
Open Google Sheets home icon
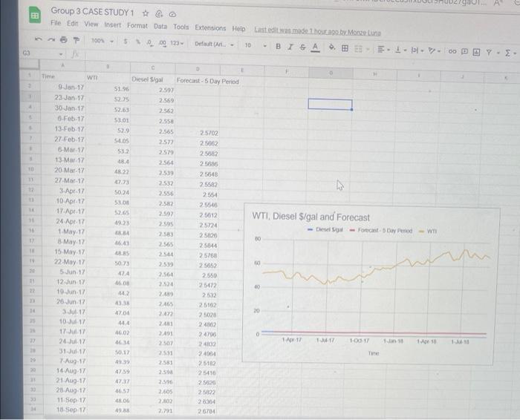35,15
